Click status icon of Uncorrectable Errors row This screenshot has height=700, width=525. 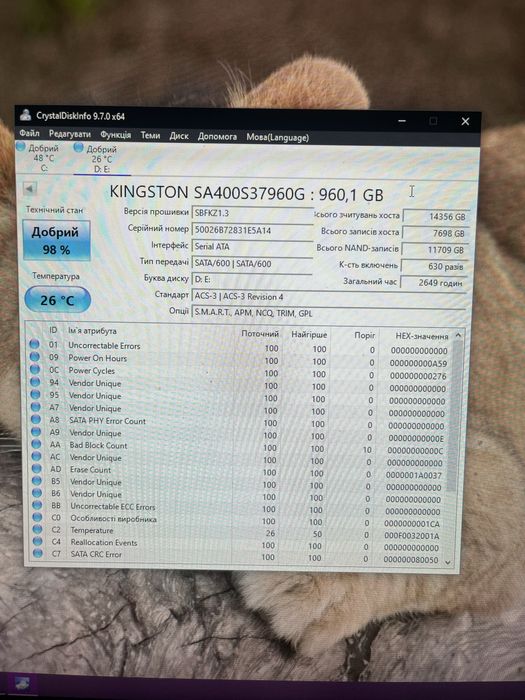pos(34,344)
